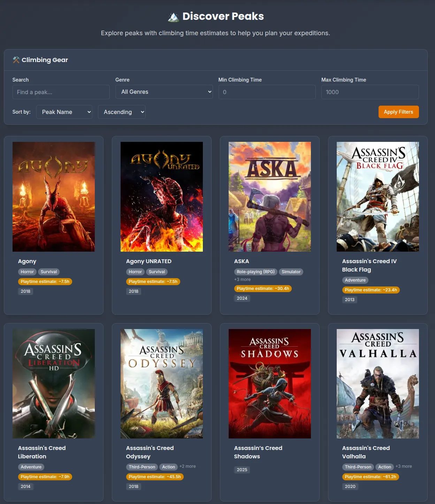Click Third-Person tag on Valhalla card

(358, 467)
